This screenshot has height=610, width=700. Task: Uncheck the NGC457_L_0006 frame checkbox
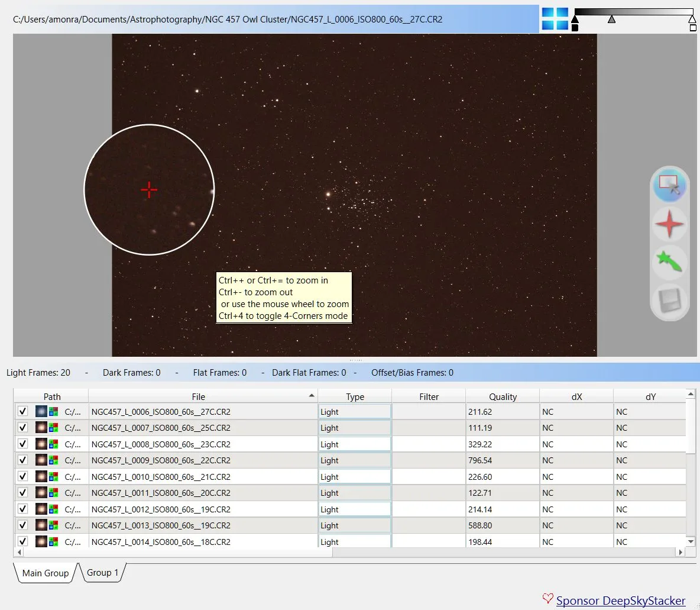(23, 411)
